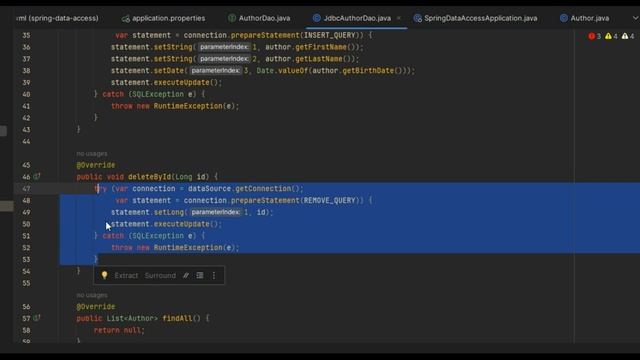Screen dimensions: 640x360
Task: Open the pom xml (spring-data-access) tab
Action: tap(58, 18)
